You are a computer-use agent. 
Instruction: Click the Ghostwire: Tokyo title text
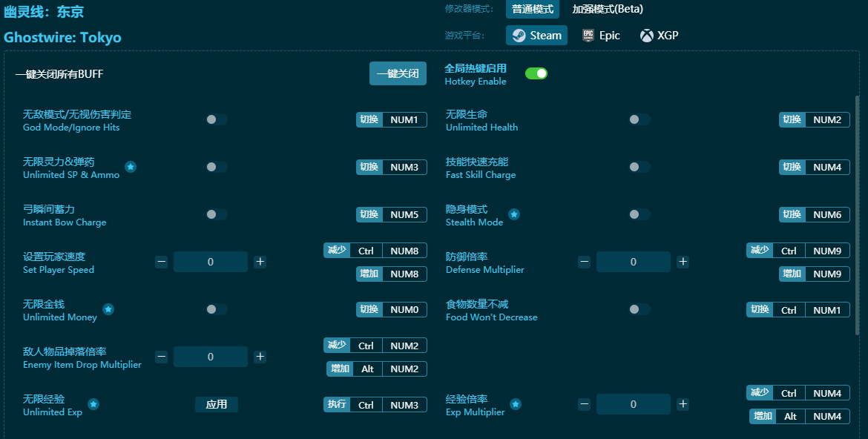pos(62,38)
